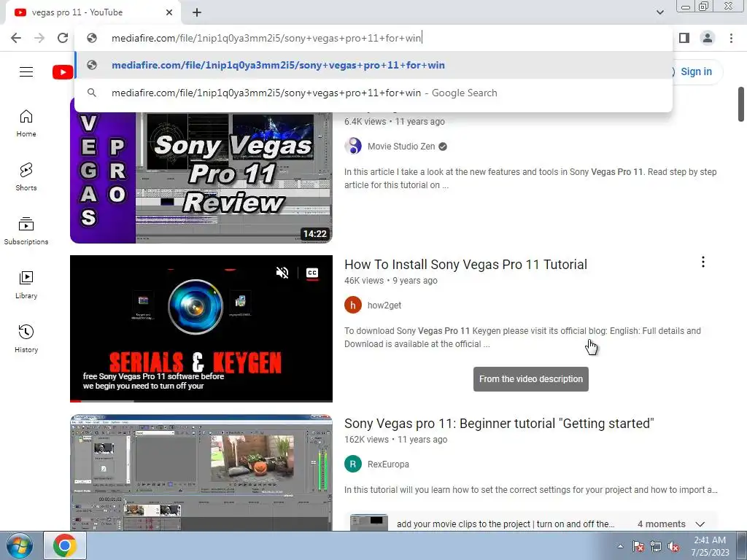Reload the page with the refresh icon
Screen dimensions: 747x560
[63, 38]
